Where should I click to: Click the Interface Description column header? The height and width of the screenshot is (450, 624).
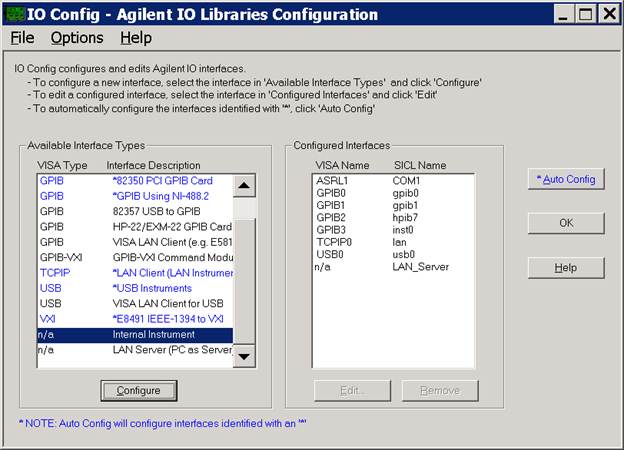pyautogui.click(x=153, y=166)
